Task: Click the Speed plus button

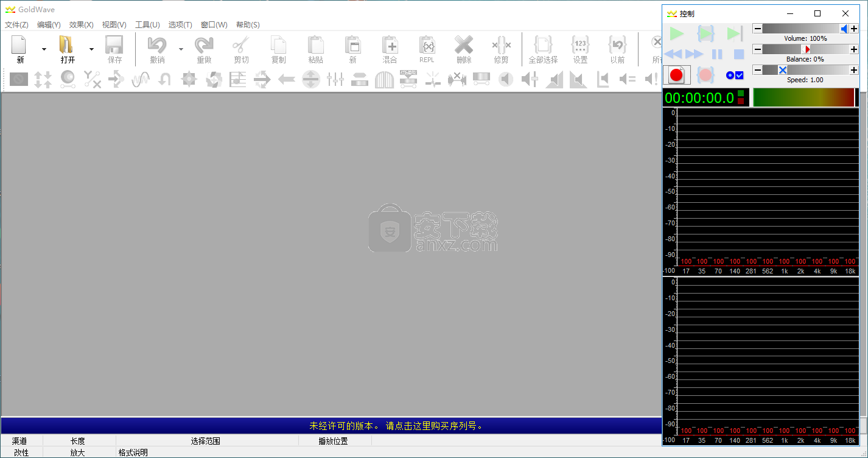Action: click(x=854, y=70)
